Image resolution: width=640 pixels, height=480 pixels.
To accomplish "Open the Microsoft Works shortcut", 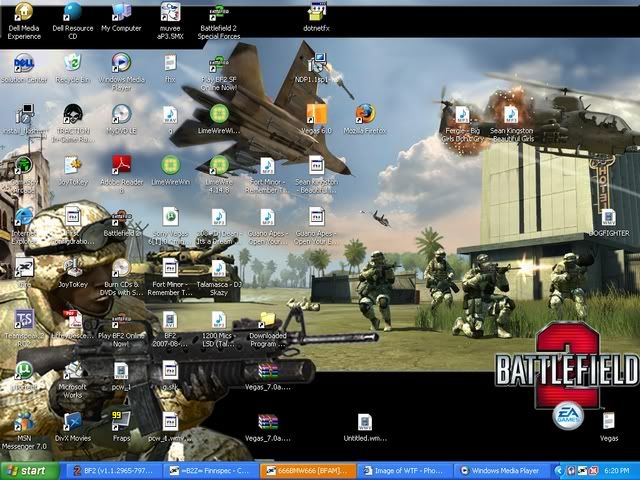I will click(x=73, y=380).
